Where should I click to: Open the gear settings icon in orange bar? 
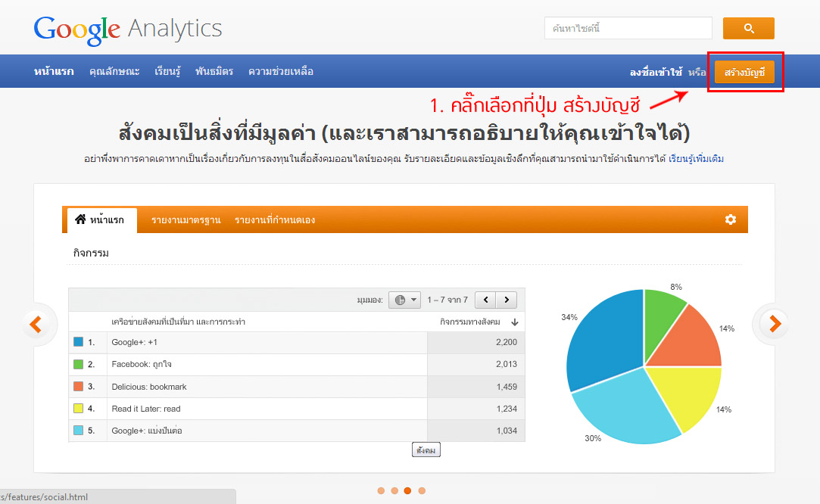731,219
